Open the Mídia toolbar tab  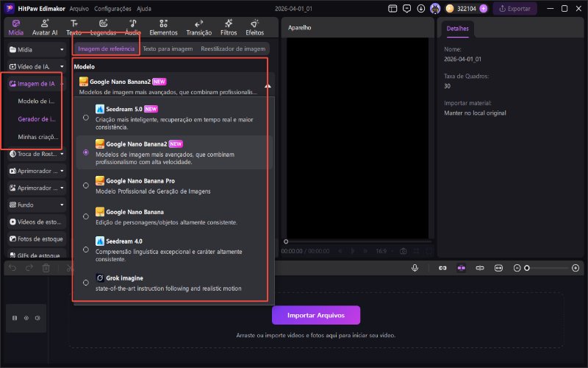pyautogui.click(x=15, y=28)
